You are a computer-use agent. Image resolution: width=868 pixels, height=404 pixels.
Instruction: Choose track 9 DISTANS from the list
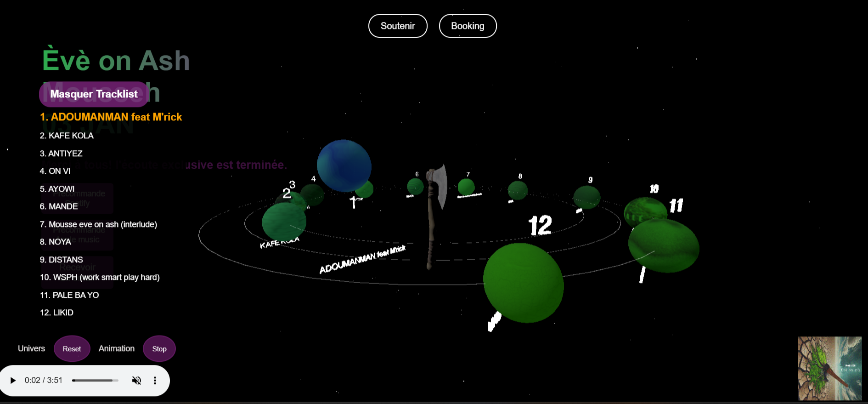pos(61,260)
